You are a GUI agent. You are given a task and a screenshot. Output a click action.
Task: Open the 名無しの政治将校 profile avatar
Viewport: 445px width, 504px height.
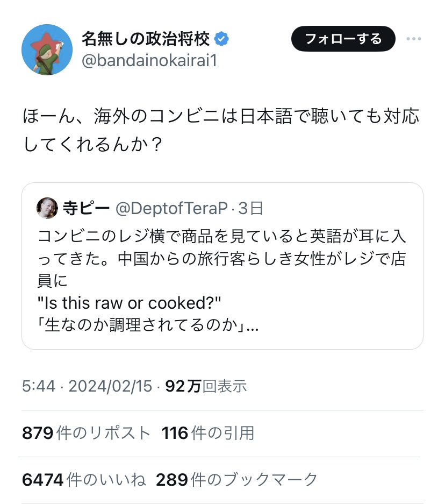pyautogui.click(x=47, y=49)
